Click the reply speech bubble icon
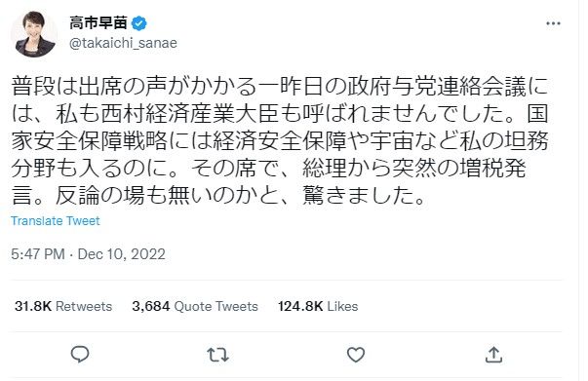The image size is (588, 381). pos(80,354)
